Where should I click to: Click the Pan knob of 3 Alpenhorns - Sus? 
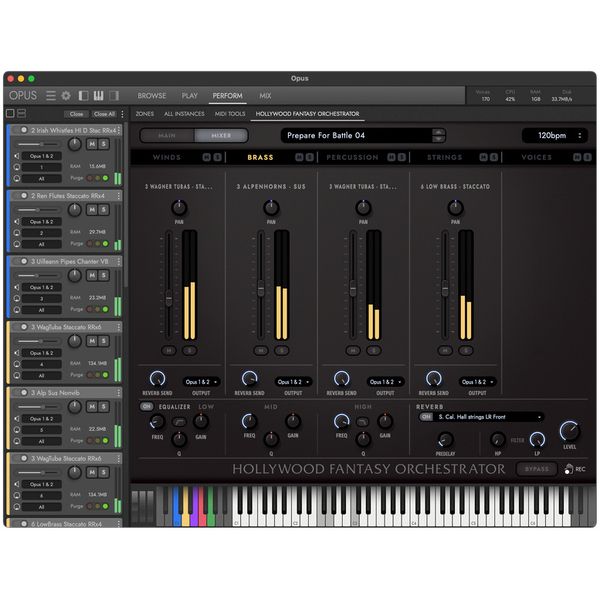pos(271,208)
